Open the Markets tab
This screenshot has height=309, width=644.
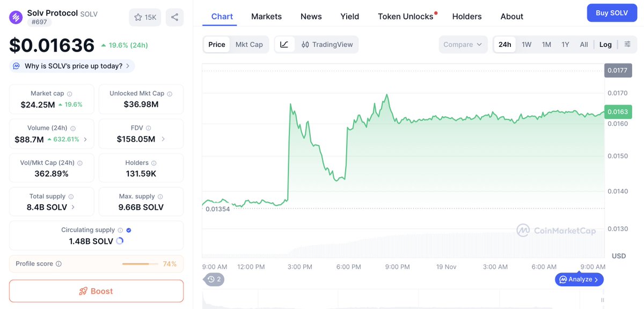coord(266,17)
